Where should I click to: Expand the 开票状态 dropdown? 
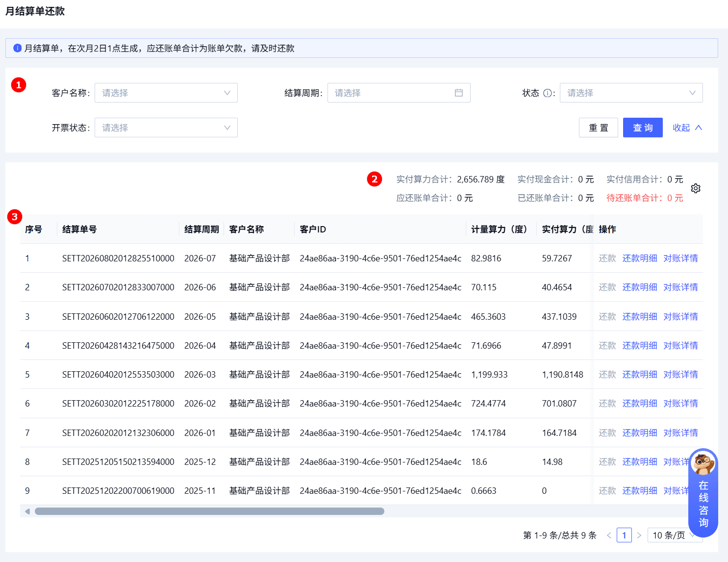coord(166,128)
